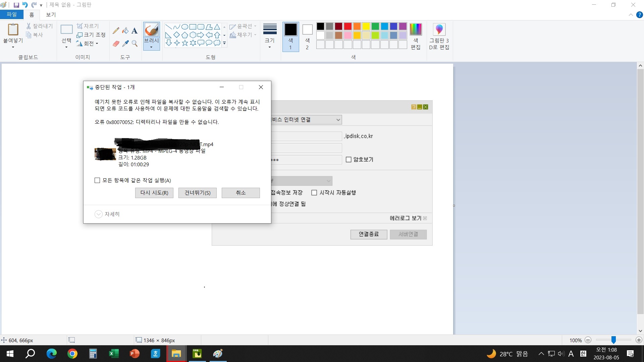The height and width of the screenshot is (362, 644).
Task: Expand the Details (자세히) chevron
Action: click(98, 214)
